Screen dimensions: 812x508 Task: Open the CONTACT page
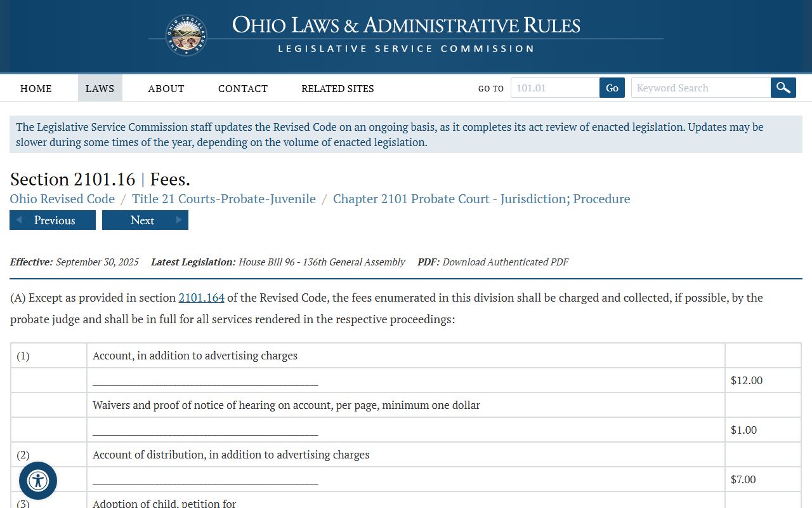(x=243, y=88)
